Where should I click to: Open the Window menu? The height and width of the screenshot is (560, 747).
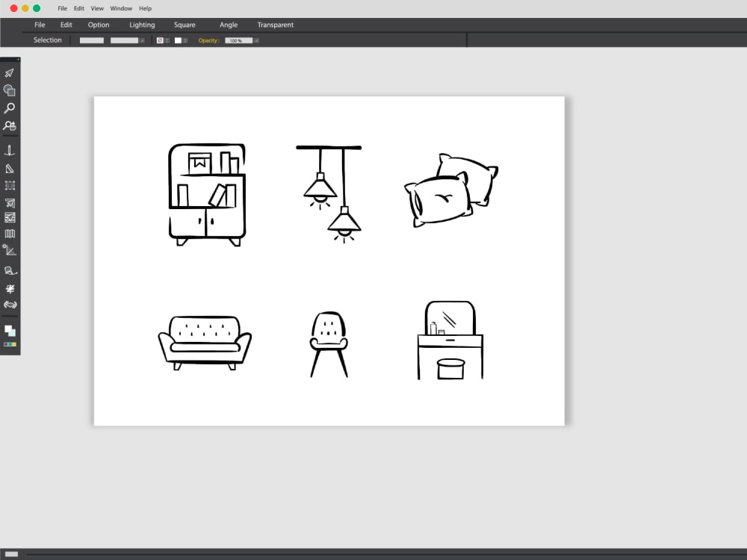pyautogui.click(x=121, y=8)
